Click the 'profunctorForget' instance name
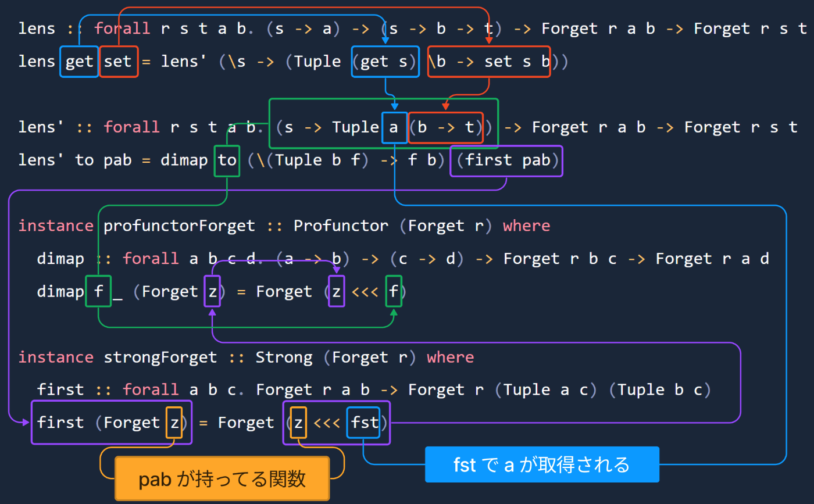This screenshot has height=504, width=814. 179,226
